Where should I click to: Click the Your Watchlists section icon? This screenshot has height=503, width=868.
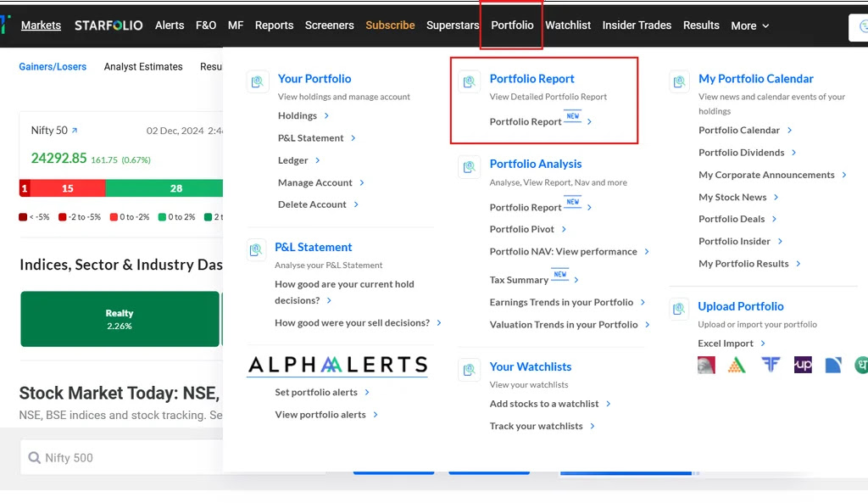pos(470,370)
